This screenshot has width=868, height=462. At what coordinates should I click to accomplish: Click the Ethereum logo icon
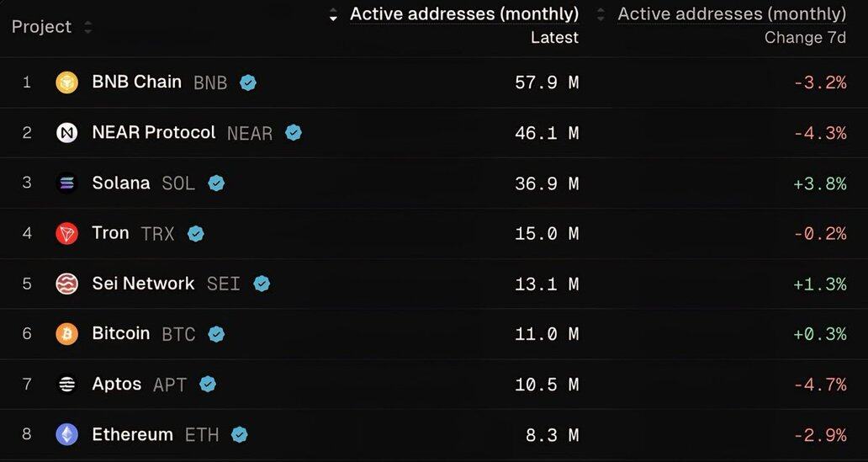click(x=66, y=434)
